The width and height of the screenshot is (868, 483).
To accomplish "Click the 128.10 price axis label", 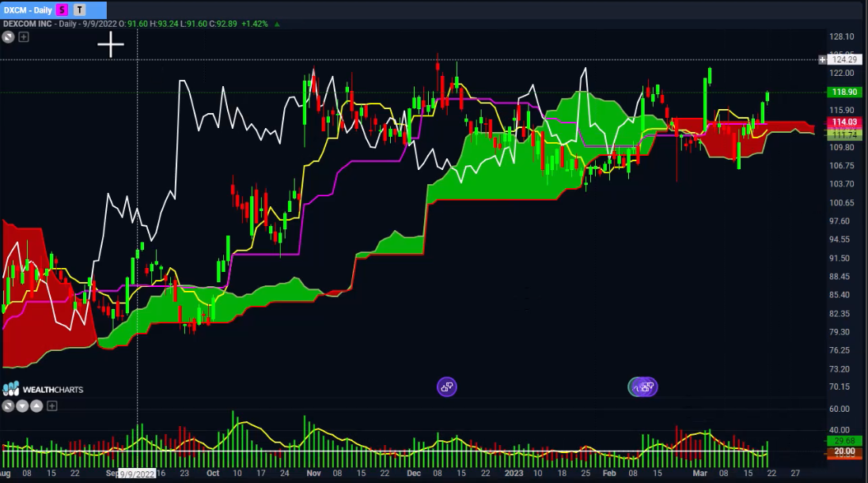I will (x=841, y=36).
